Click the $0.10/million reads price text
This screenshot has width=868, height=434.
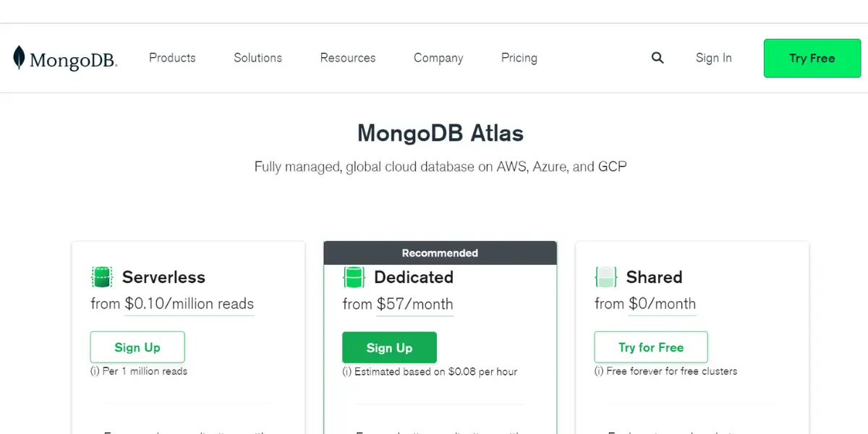pos(190,304)
